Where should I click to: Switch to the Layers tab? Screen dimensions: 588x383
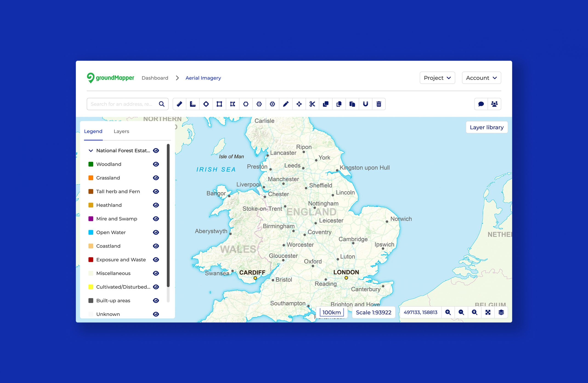point(121,131)
